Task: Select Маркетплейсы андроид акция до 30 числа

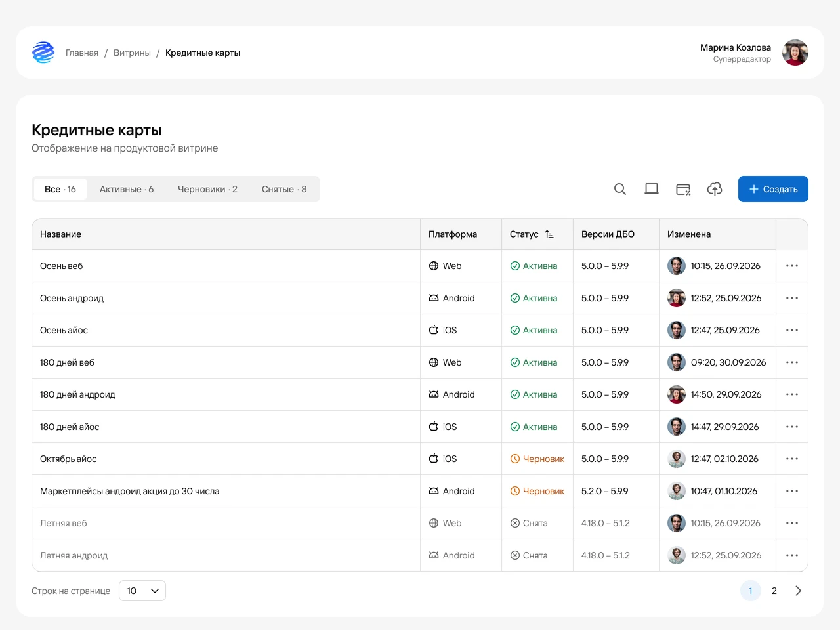Action: tap(130, 491)
